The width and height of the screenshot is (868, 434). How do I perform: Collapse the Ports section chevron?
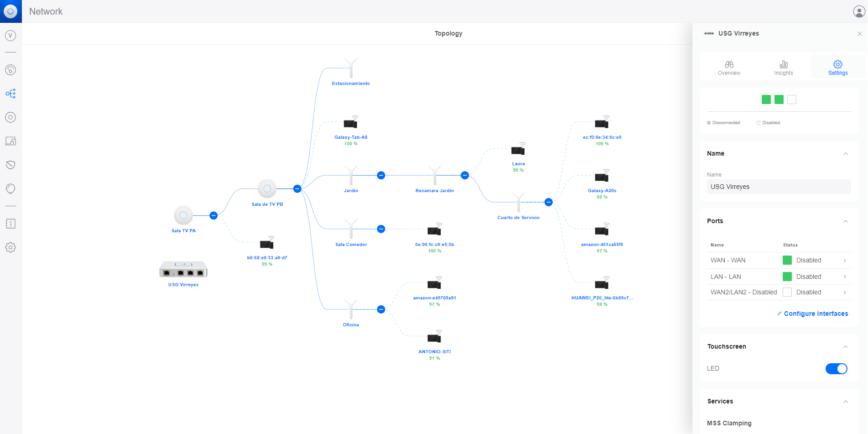pos(845,221)
